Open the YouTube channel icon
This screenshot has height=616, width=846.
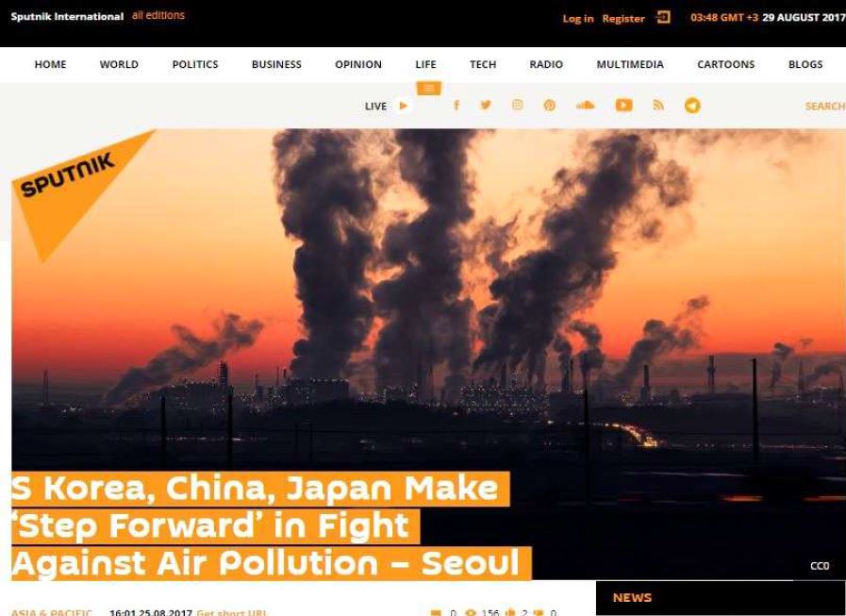[x=623, y=106]
